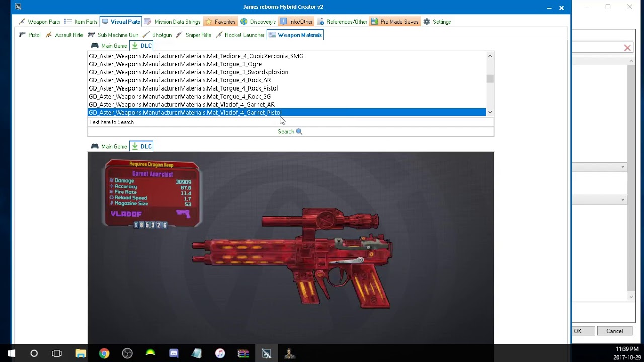Select the Visual Parts tab
This screenshot has width=644, height=362.
121,22
